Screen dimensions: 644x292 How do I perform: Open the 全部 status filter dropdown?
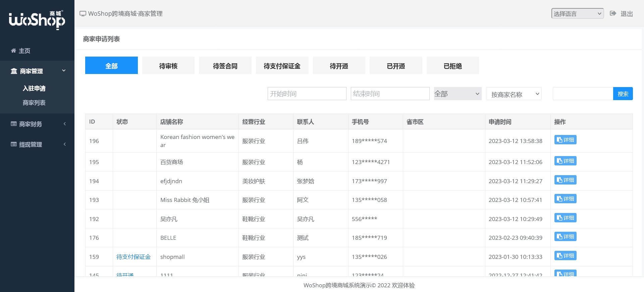[457, 94]
